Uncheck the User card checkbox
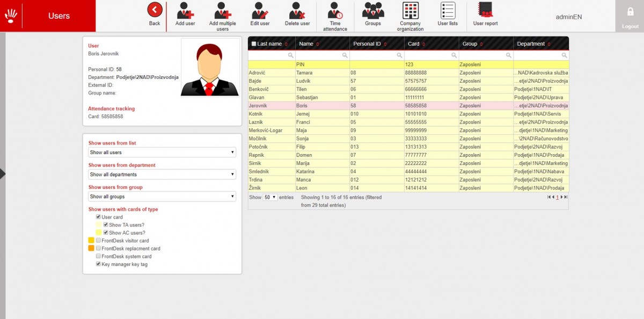 coord(98,217)
